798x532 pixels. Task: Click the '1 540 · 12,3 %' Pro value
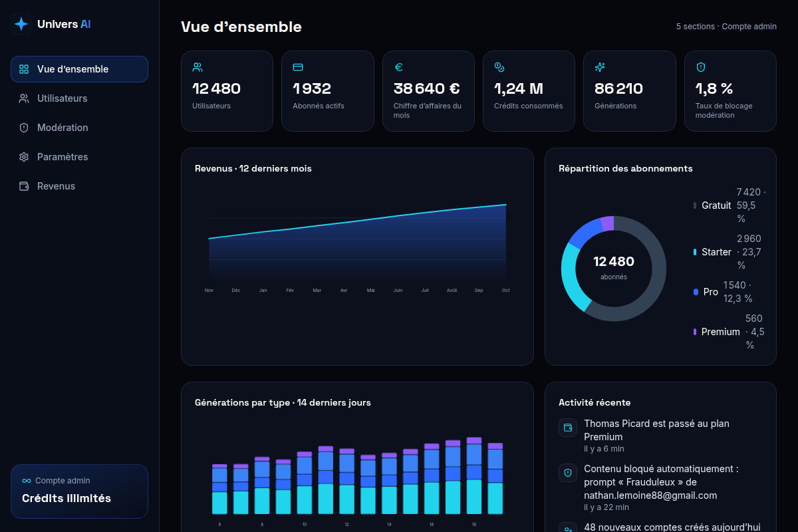point(737,292)
